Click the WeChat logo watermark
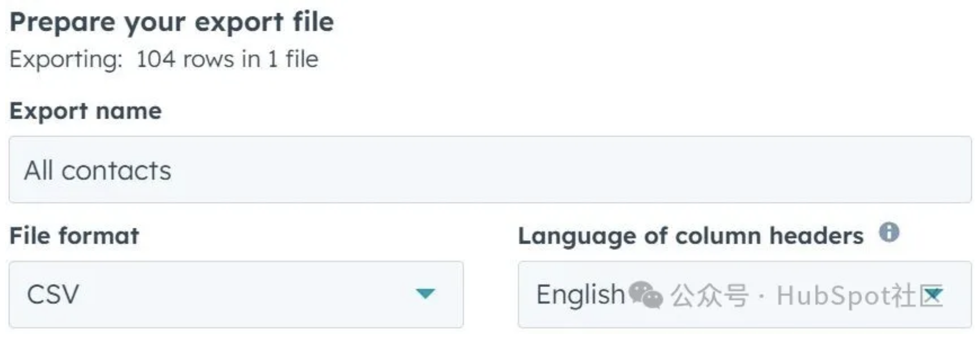This screenshot has height=338, width=980. pyautogui.click(x=645, y=295)
